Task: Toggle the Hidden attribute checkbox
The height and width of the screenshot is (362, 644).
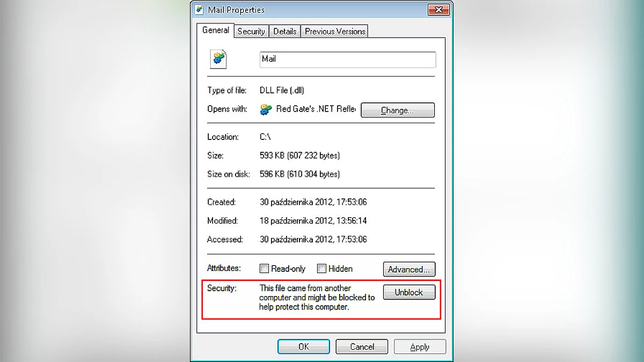Action: (x=321, y=269)
